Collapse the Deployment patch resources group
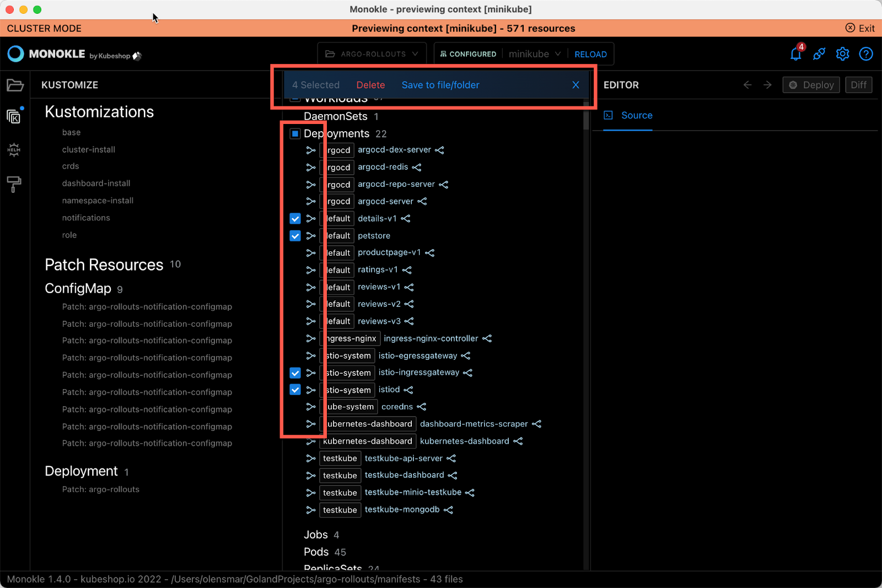882x588 pixels. 81,471
